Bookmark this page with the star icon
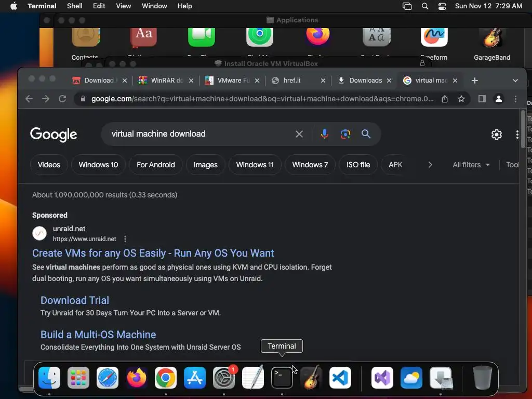 (x=461, y=99)
